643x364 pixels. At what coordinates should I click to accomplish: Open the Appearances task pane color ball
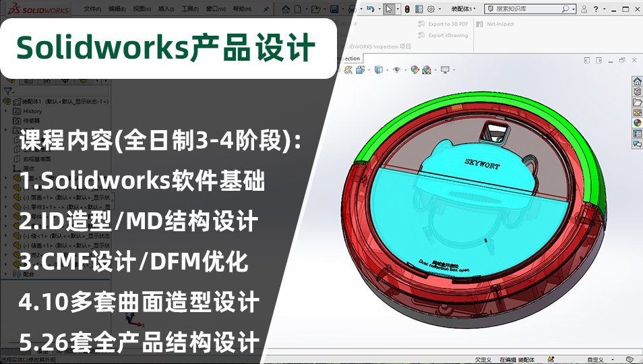point(637,123)
